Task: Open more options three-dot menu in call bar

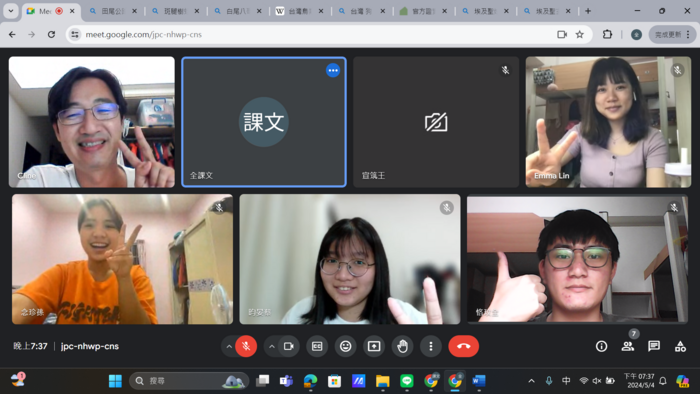Action: pyautogui.click(x=431, y=346)
